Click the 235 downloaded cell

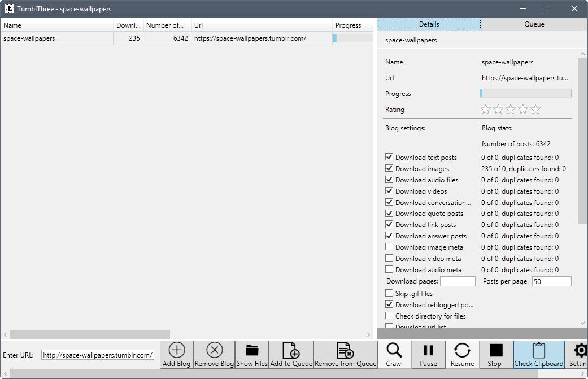click(128, 38)
